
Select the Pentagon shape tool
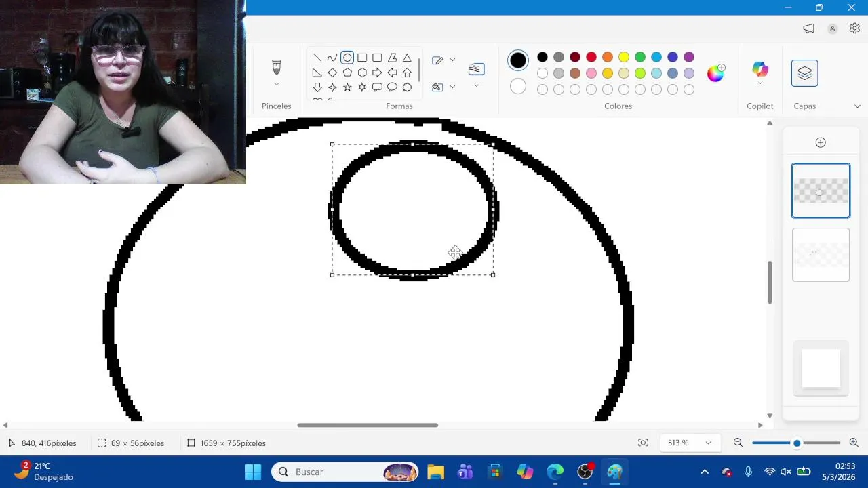click(x=347, y=73)
